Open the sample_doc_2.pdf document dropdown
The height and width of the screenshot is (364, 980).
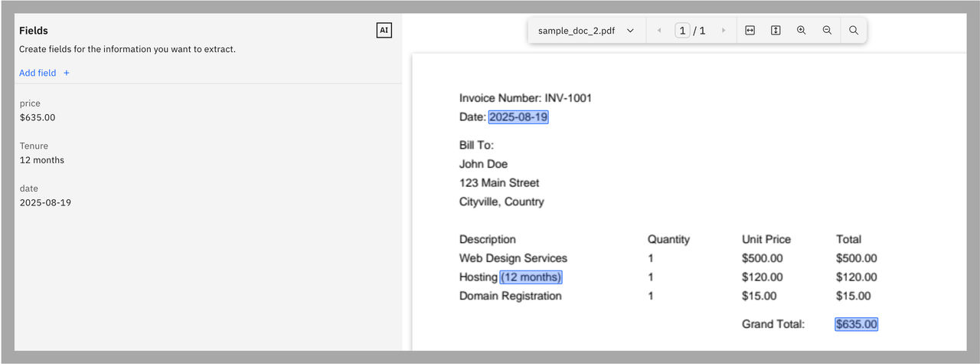586,31
